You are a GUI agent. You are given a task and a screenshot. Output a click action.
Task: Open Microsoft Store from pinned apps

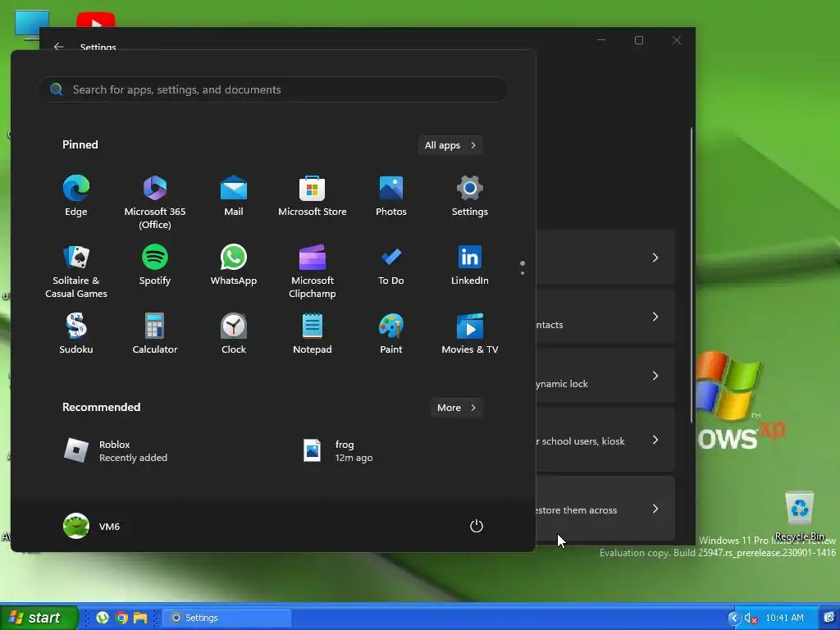(313, 195)
